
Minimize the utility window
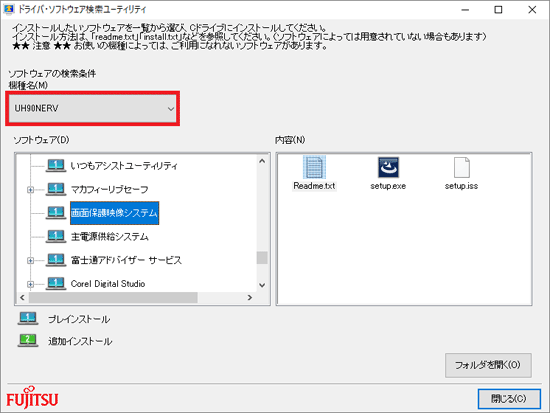465,10
